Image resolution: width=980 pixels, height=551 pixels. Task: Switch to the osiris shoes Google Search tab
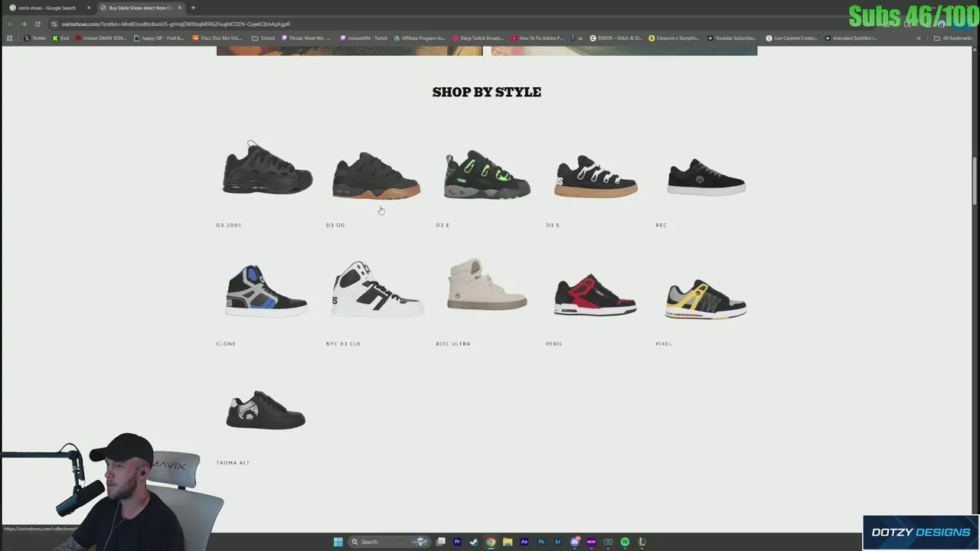[47, 8]
